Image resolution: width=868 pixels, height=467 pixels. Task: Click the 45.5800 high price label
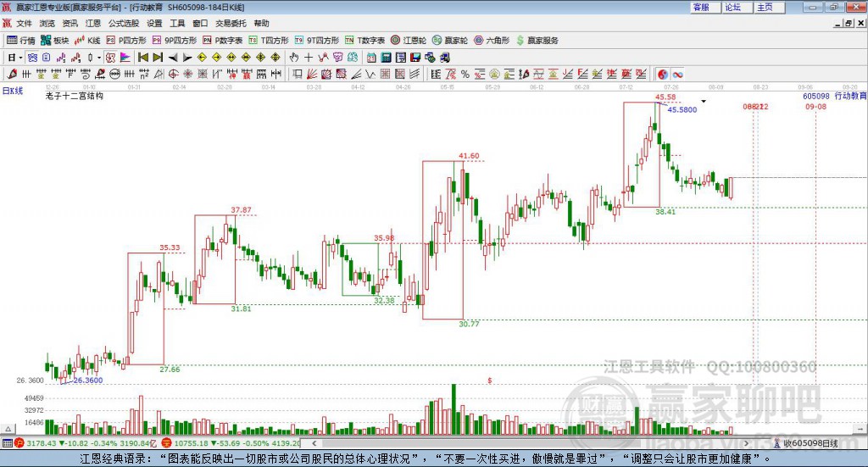click(x=682, y=109)
